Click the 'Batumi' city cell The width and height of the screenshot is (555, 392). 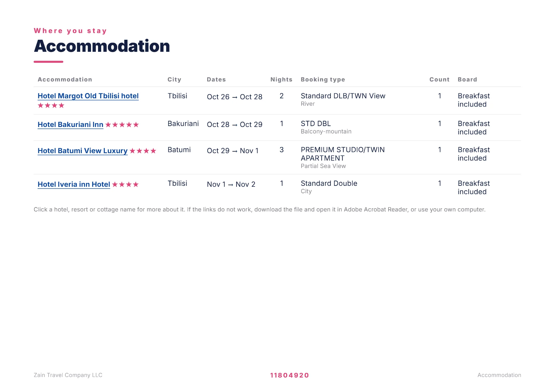point(179,150)
